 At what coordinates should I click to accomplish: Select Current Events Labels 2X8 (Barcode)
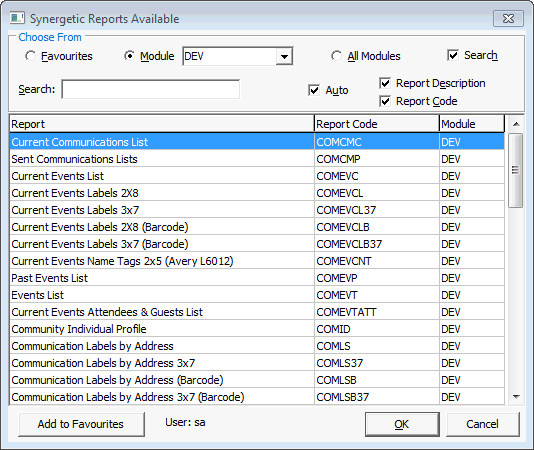pyautogui.click(x=162, y=227)
